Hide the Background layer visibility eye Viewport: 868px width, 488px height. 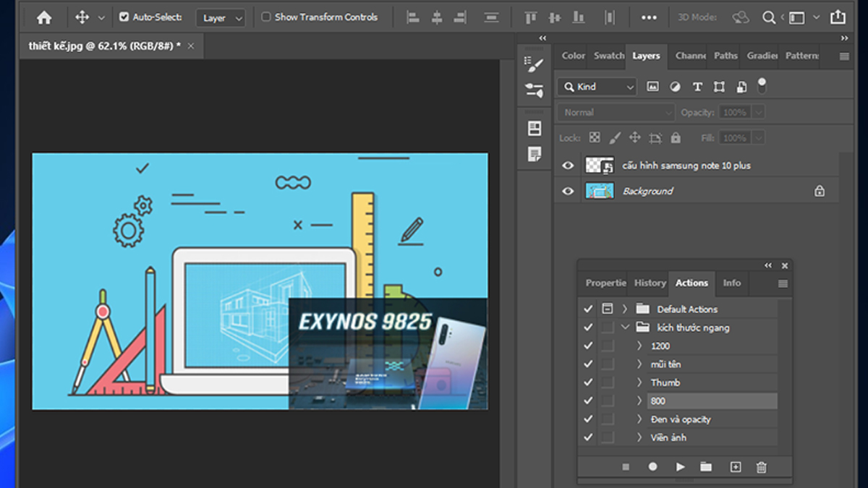click(568, 192)
